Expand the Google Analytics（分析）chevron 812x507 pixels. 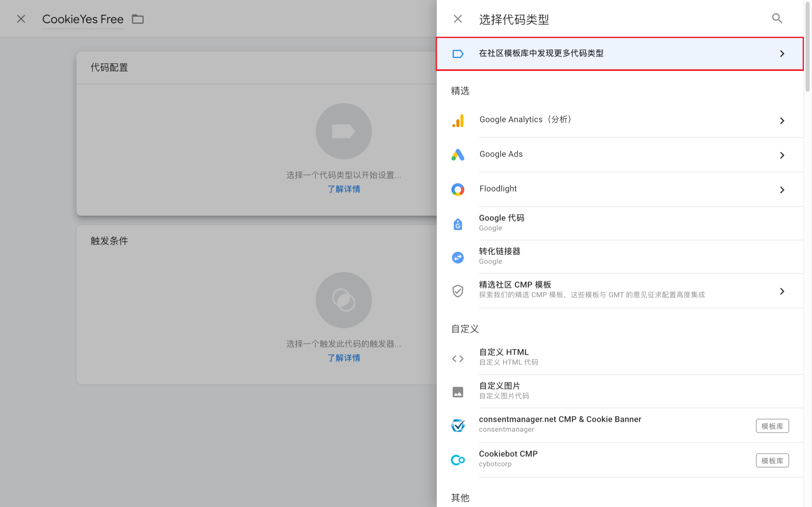pos(782,121)
